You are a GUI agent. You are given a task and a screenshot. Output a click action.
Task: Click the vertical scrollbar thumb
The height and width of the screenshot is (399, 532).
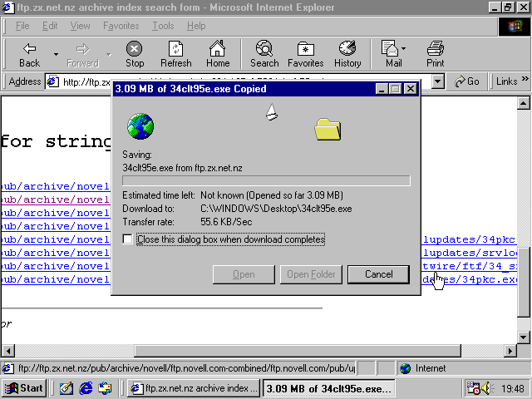524,283
